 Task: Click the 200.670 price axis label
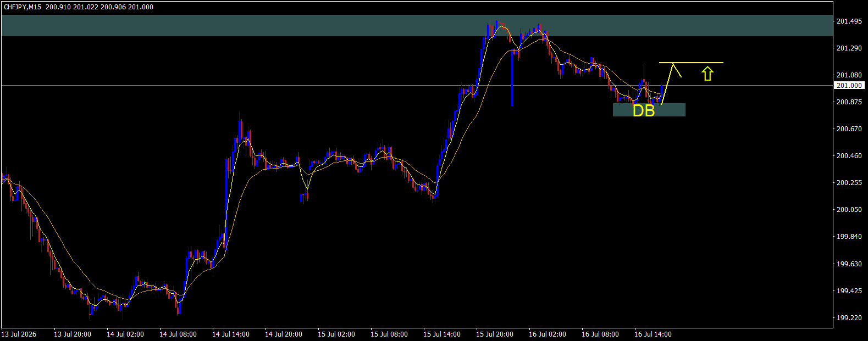coord(849,129)
